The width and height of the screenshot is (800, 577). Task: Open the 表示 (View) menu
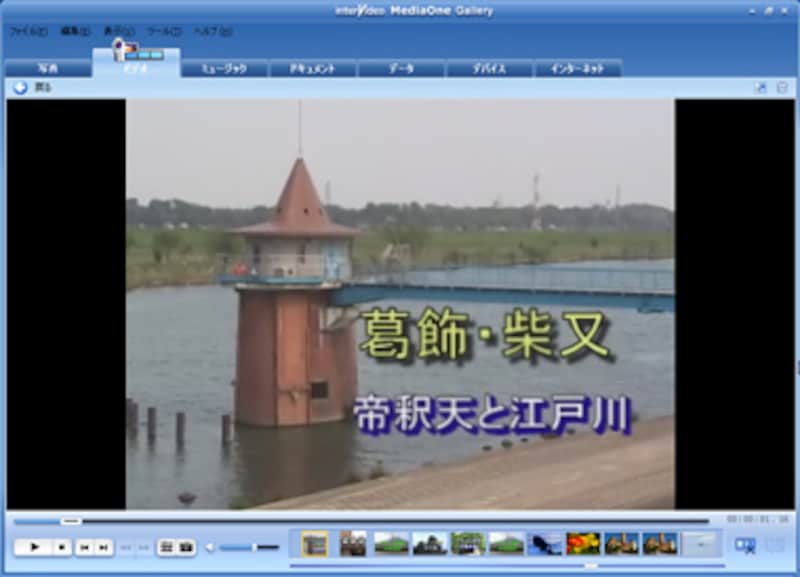tap(118, 32)
